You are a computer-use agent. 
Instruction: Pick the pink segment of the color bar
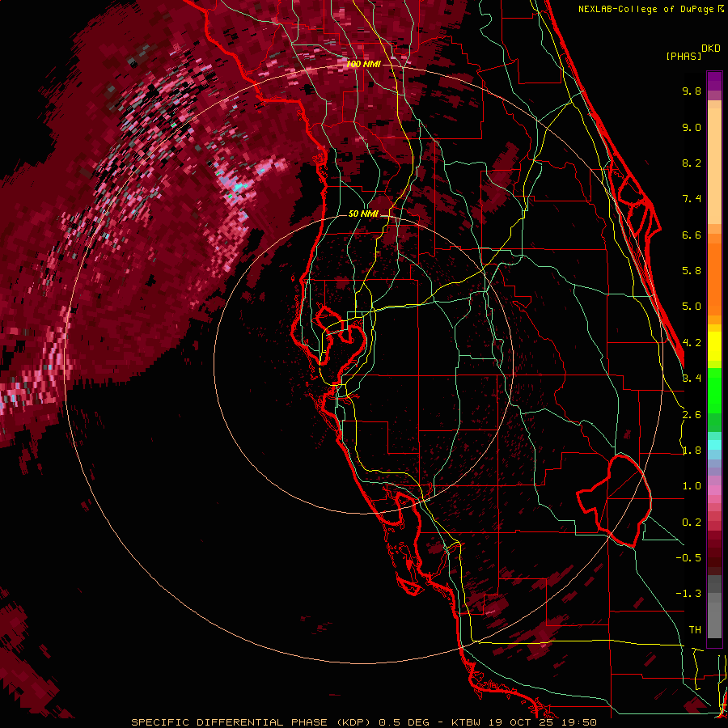point(714,490)
